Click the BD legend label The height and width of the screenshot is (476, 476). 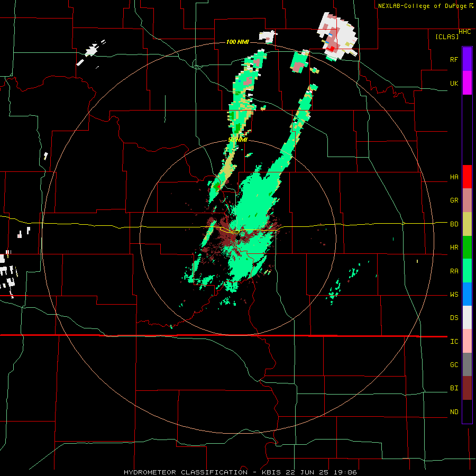[454, 224]
